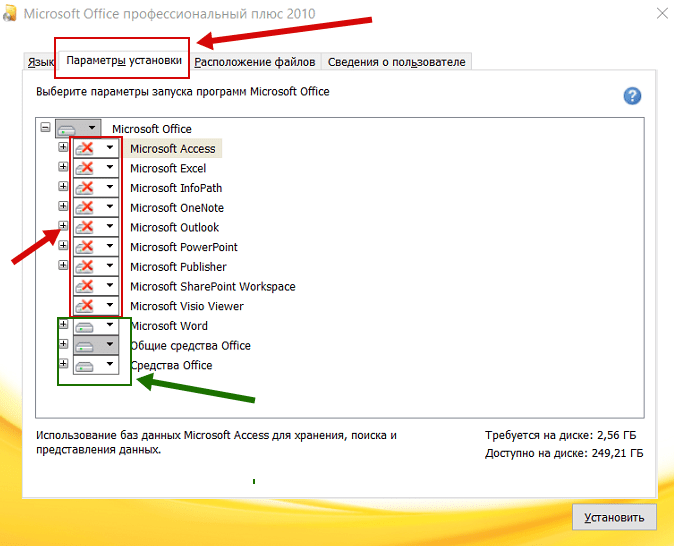Select the Microsoft Office root label
This screenshot has height=546, width=674.
[152, 129]
